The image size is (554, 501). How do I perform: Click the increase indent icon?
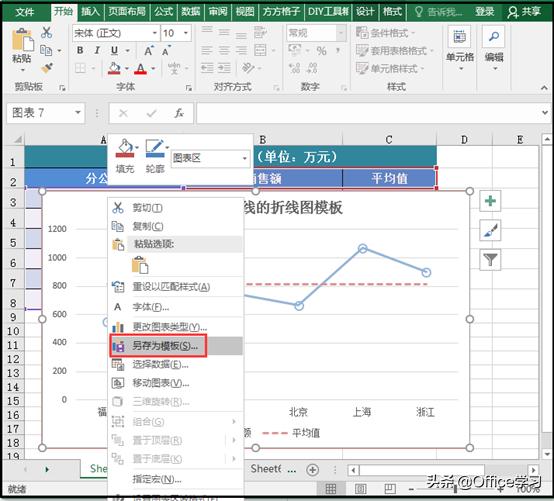click(224, 68)
